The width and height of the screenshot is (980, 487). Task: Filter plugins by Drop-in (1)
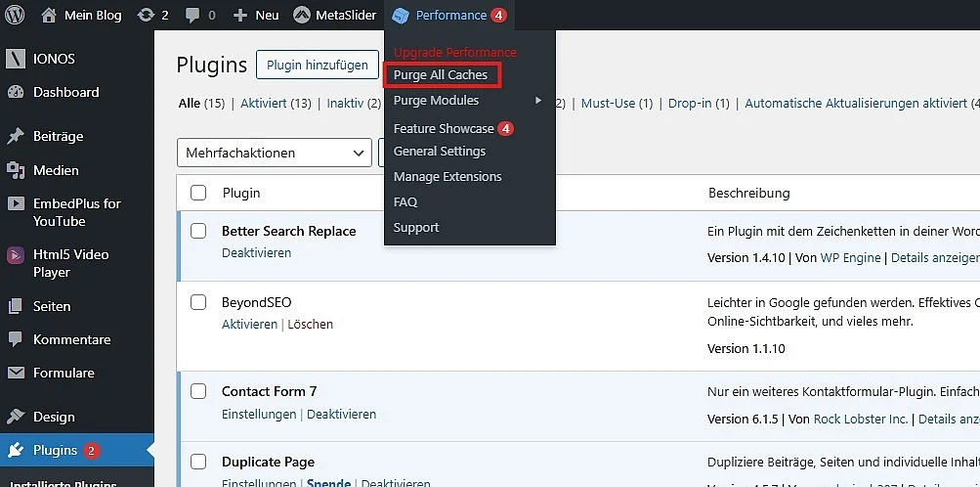click(699, 103)
